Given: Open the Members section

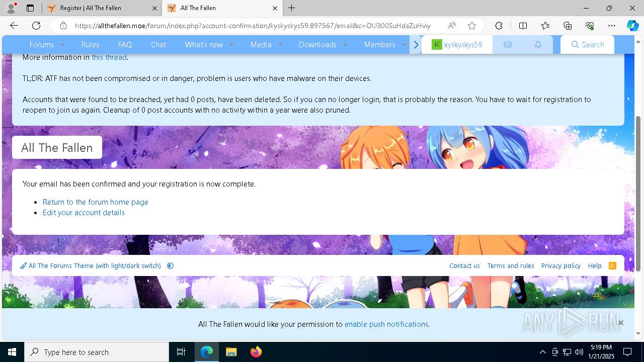Looking at the screenshot, I should (379, 44).
